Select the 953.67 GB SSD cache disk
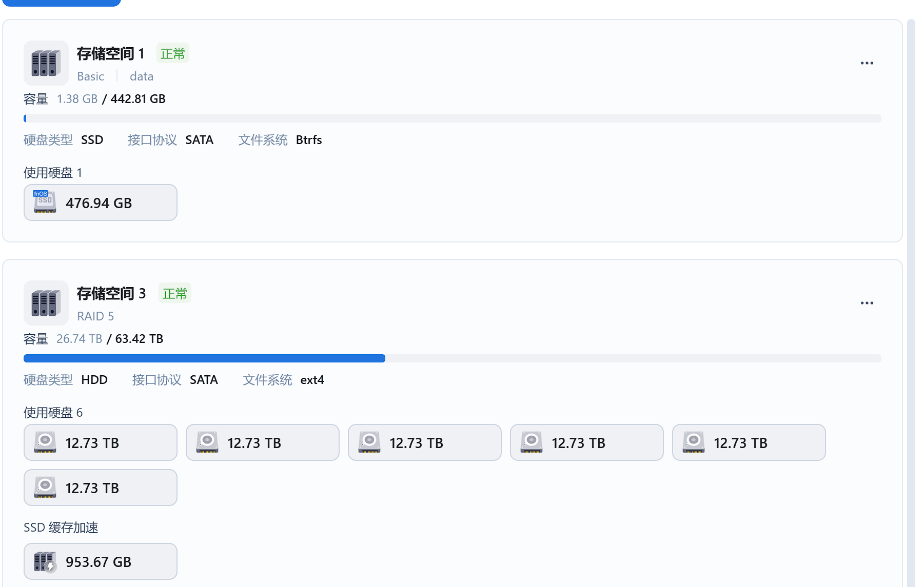The image size is (924, 587). pyautogui.click(x=101, y=562)
